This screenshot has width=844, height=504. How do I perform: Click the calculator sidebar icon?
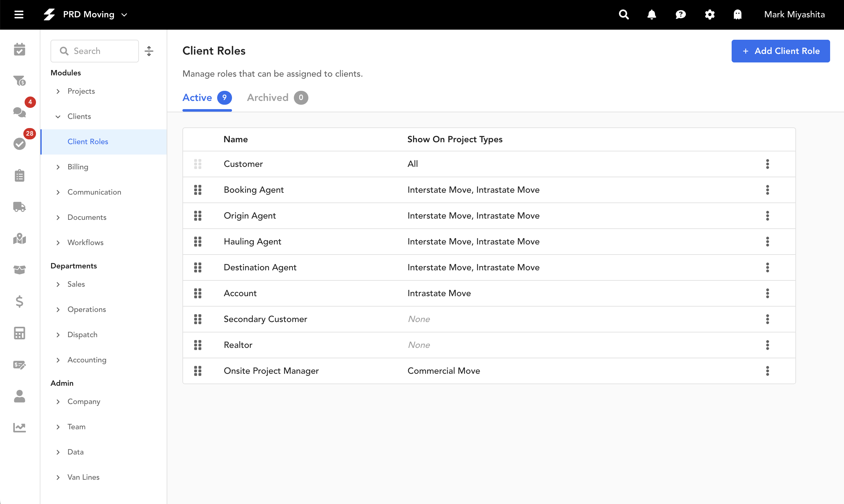click(19, 333)
